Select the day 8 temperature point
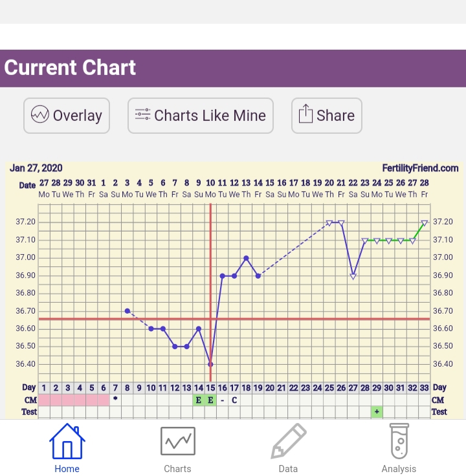The height and width of the screenshot is (476, 466). (x=128, y=311)
